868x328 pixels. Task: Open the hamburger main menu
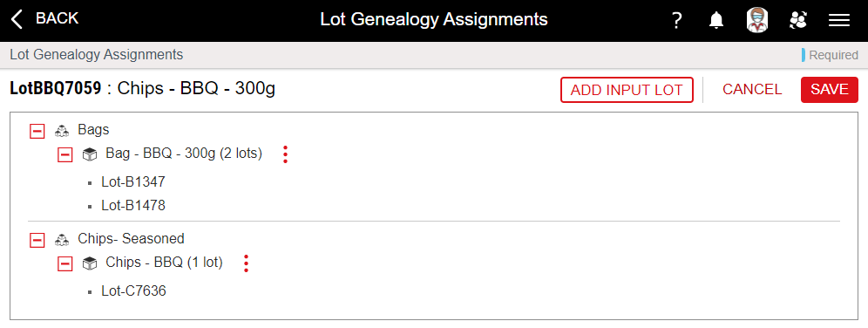click(839, 21)
